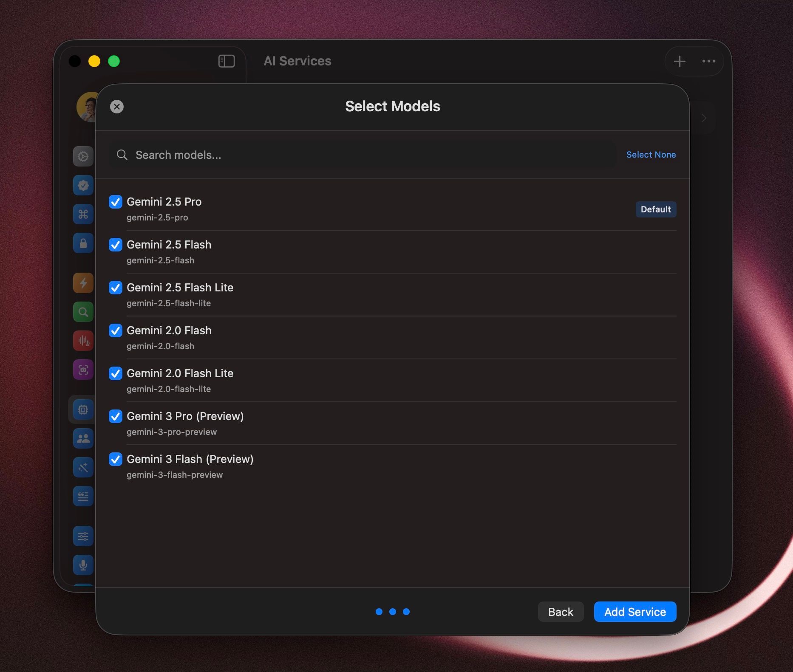Screen dimensions: 793x672
Task: Click the "Gemini 2.0 Flash" model name
Action: click(x=169, y=330)
